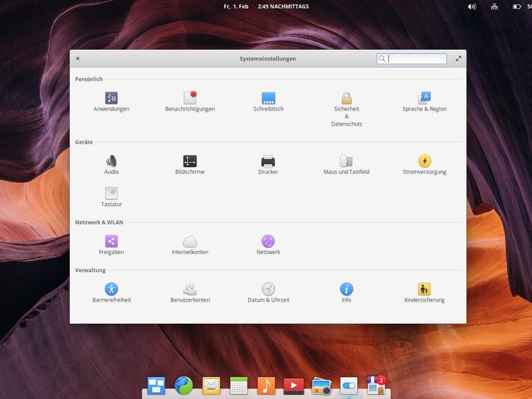532x399 pixels.
Task: Open Kindersicherung settings
Action: point(424,293)
